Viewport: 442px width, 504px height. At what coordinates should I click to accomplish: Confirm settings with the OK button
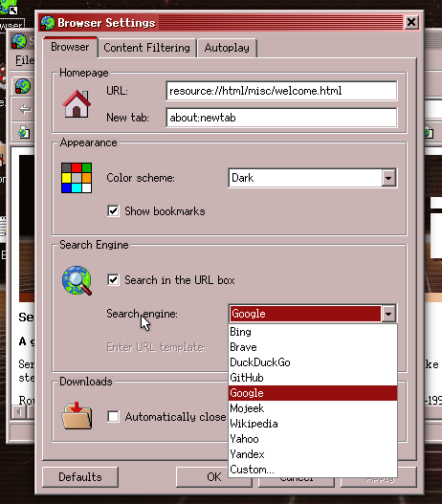click(203, 477)
